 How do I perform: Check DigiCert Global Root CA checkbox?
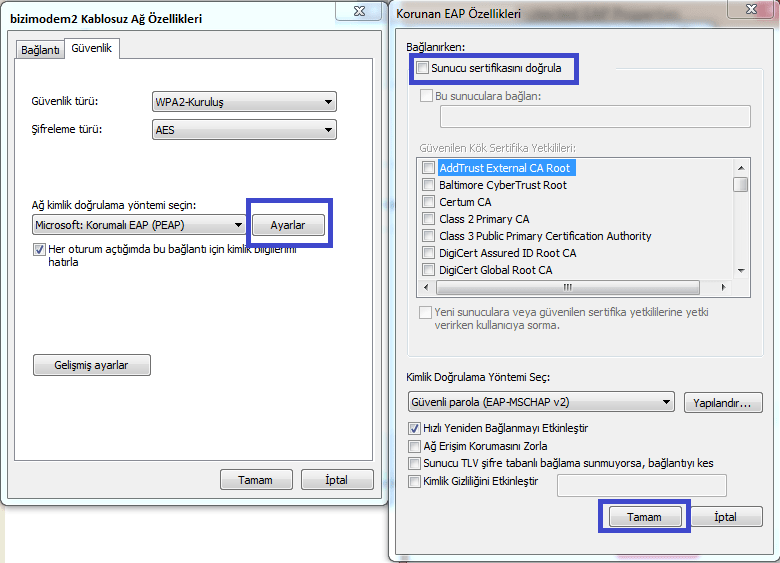428,270
